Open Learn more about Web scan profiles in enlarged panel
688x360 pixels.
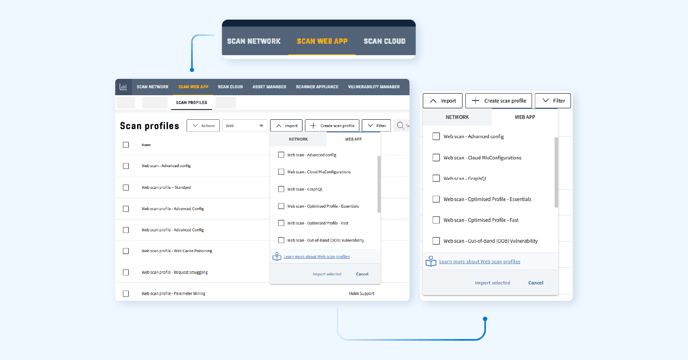coord(480,262)
